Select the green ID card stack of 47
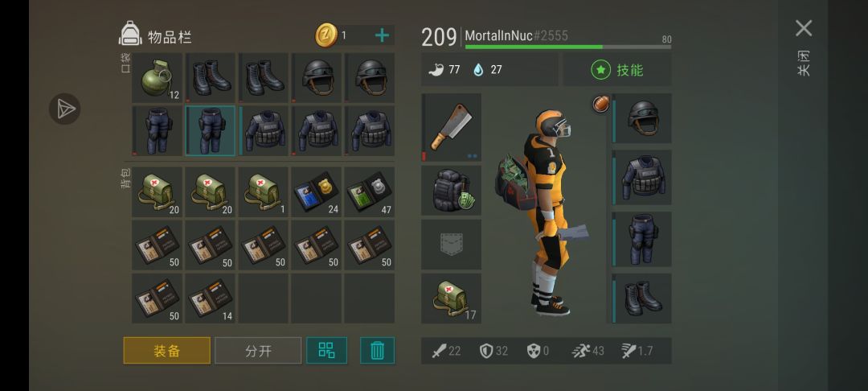Viewport: 868px width, 391px height. click(x=370, y=191)
